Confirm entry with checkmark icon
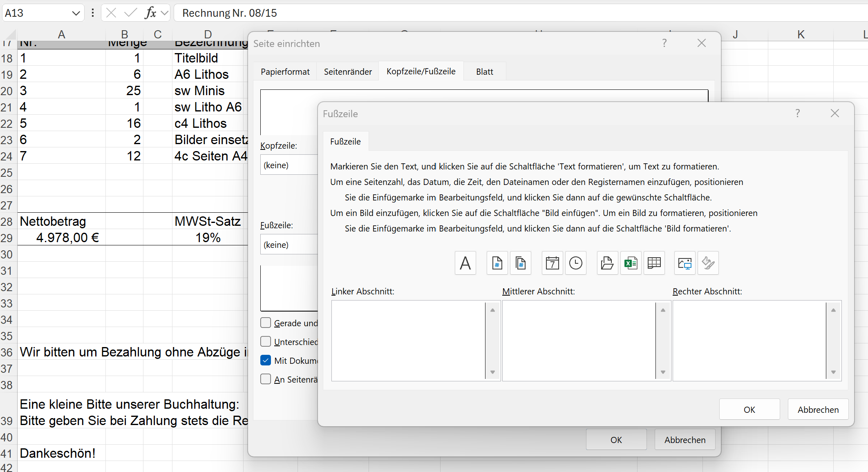The width and height of the screenshot is (868, 472). [130, 13]
